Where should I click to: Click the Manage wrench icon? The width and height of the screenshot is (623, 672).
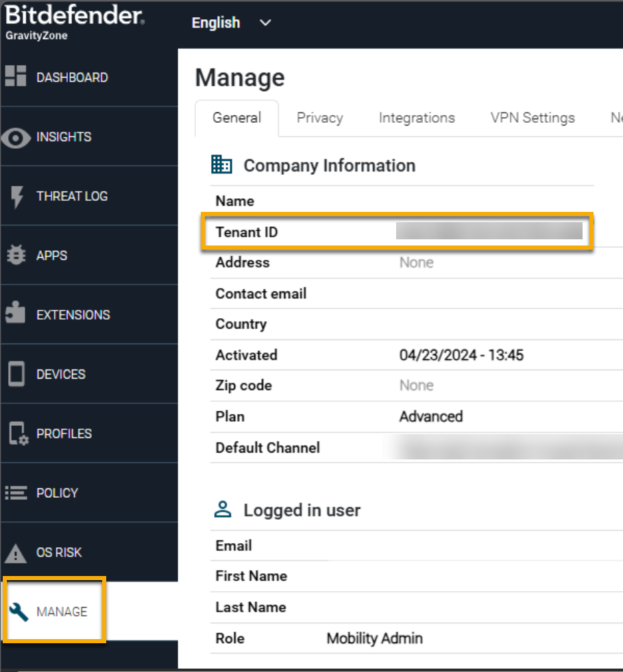[x=19, y=612]
